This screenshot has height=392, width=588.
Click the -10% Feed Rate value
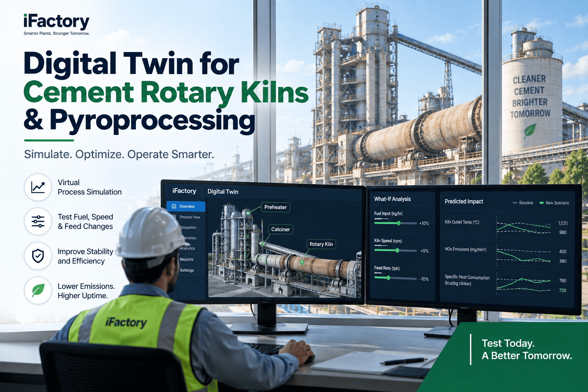(x=424, y=279)
